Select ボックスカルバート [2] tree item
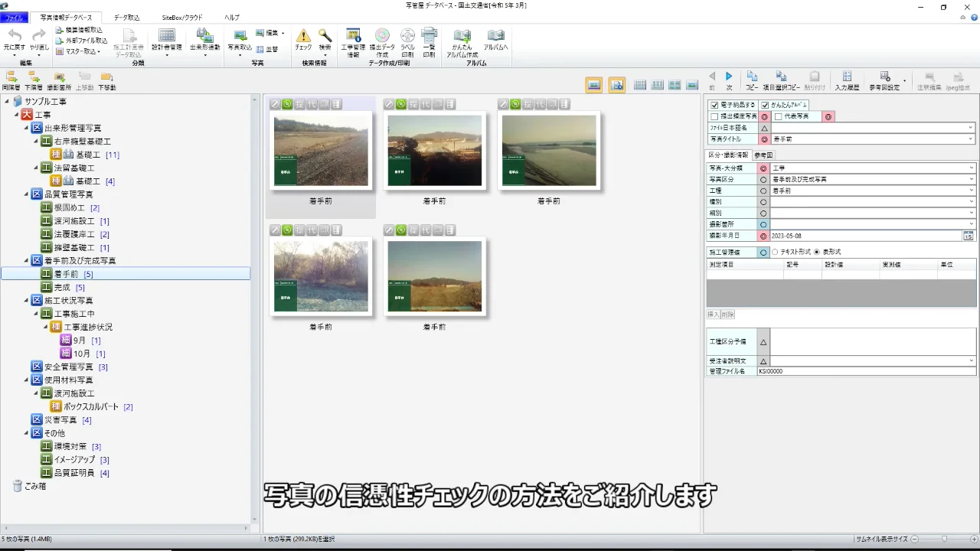 point(92,406)
